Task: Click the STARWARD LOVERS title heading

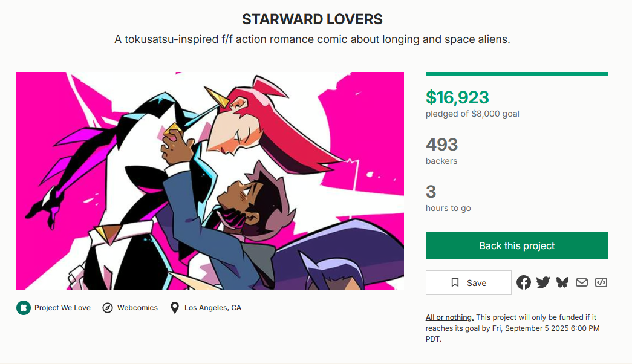Action: (x=312, y=19)
